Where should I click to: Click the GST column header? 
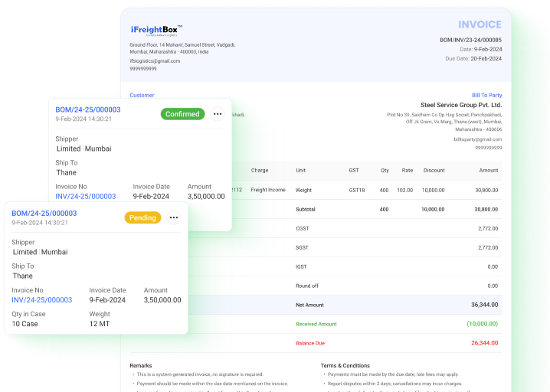[354, 170]
